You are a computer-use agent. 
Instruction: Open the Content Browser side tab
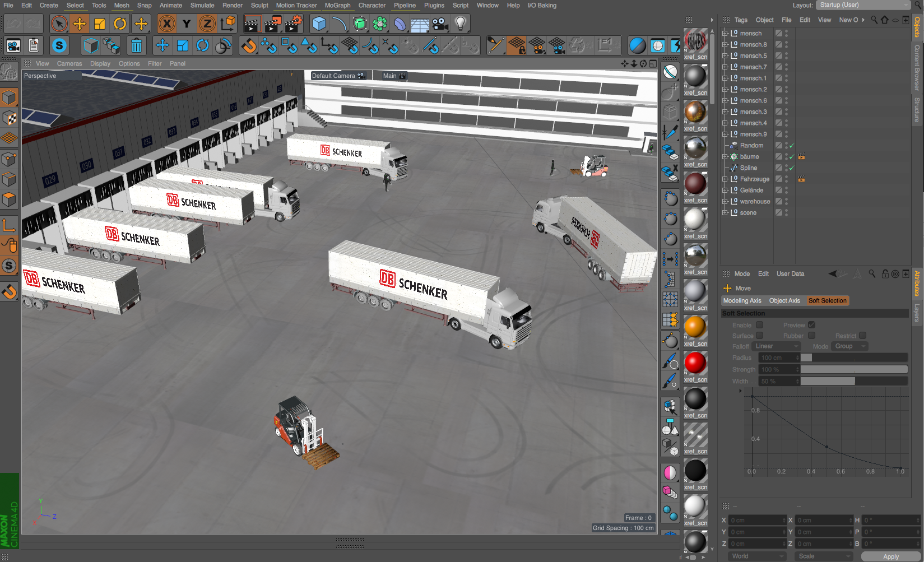coord(917,68)
